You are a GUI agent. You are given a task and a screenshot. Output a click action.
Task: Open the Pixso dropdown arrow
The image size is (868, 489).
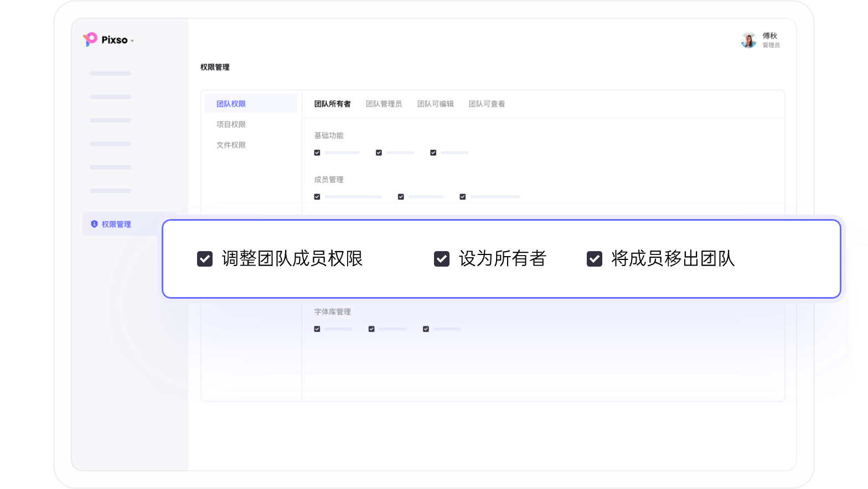[132, 41]
